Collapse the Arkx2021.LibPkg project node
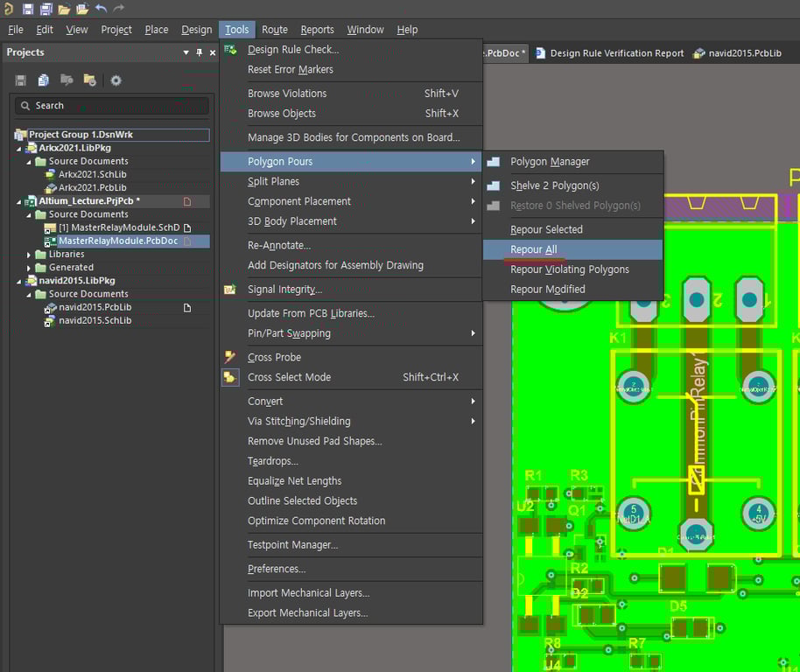The width and height of the screenshot is (800, 672). pyautogui.click(x=19, y=149)
